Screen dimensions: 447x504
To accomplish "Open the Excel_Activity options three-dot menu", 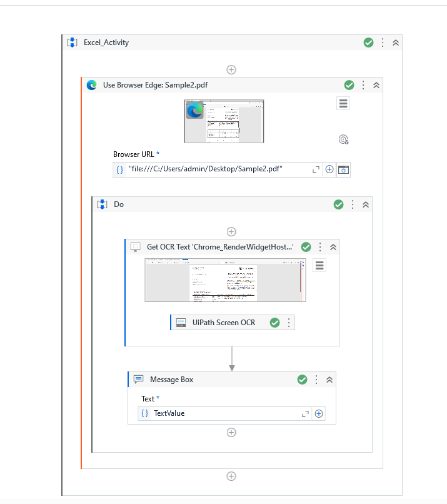I will tap(383, 43).
